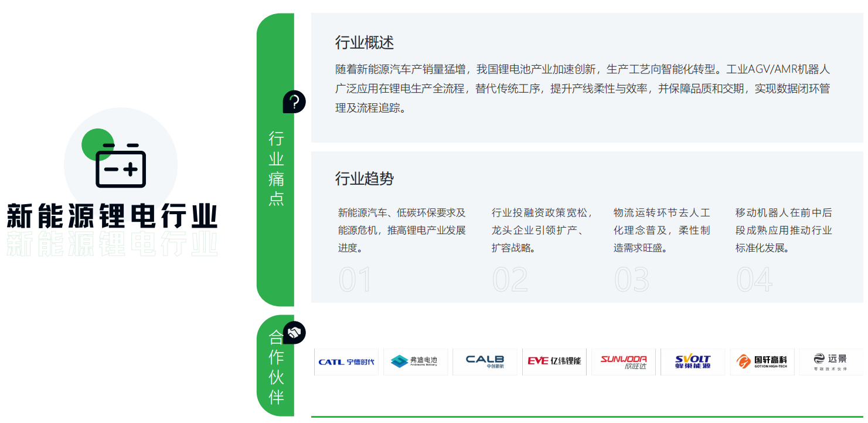Viewport: 868px width, 423px height.
Task: Select the trend card about 物流运转环节去人工化
Action: click(662, 230)
